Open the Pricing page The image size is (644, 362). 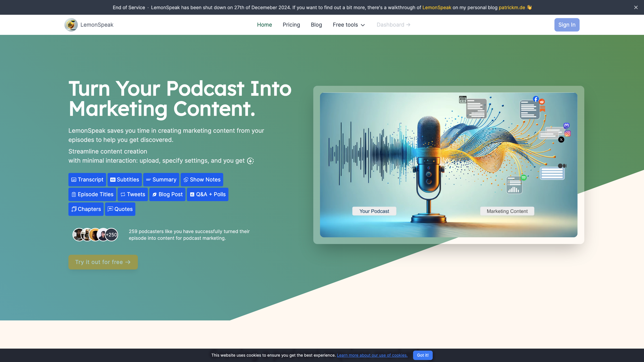coord(291,25)
